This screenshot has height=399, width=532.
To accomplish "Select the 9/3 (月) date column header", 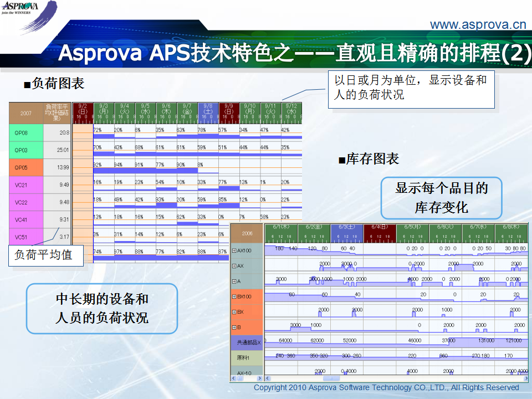I will point(104,113).
